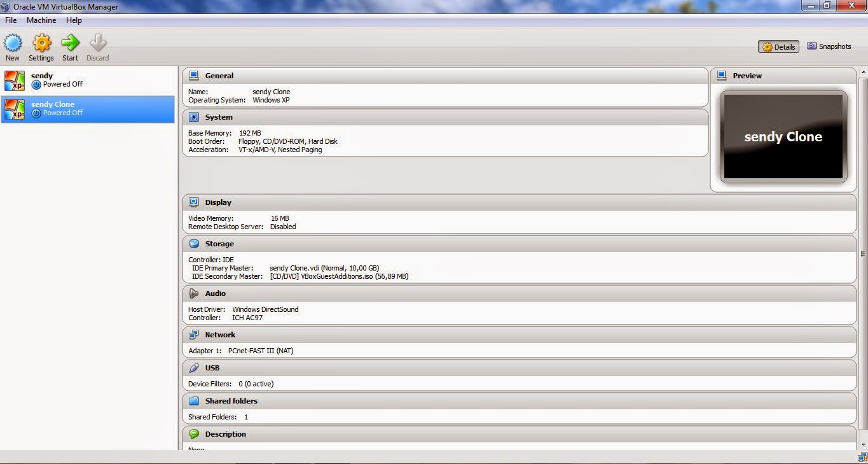Select the sendy Clone virtual machine
Viewport: 868px width, 464px height.
88,109
